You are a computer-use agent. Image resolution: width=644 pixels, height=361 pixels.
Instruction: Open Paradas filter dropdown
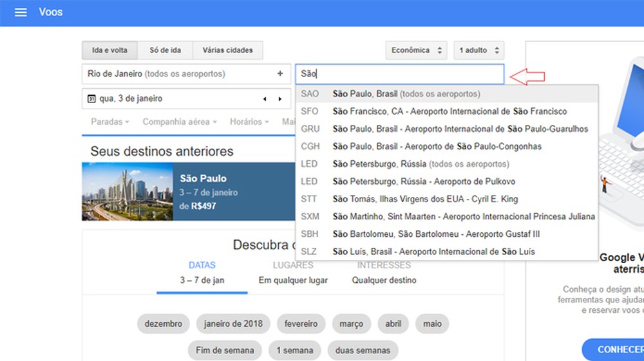click(x=109, y=122)
